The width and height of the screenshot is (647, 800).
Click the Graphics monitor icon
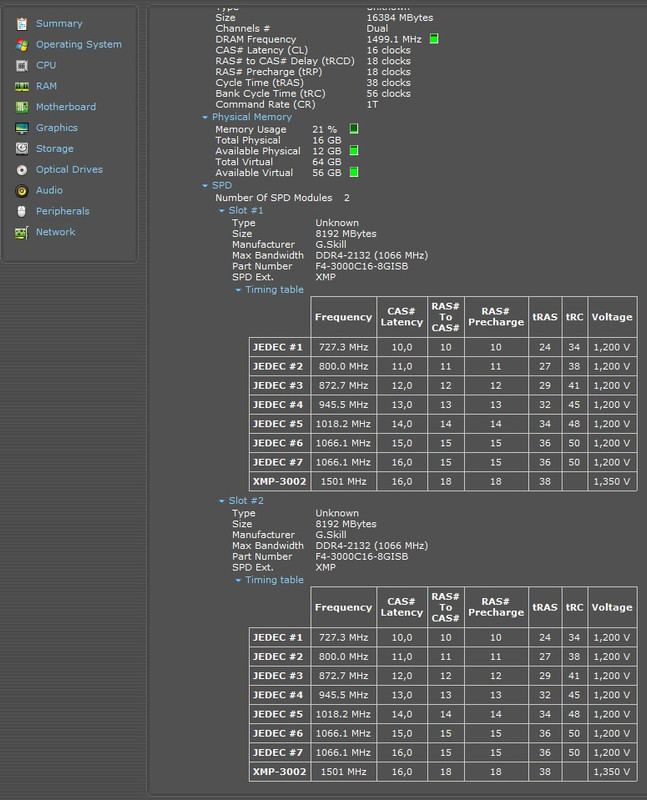(x=21, y=128)
